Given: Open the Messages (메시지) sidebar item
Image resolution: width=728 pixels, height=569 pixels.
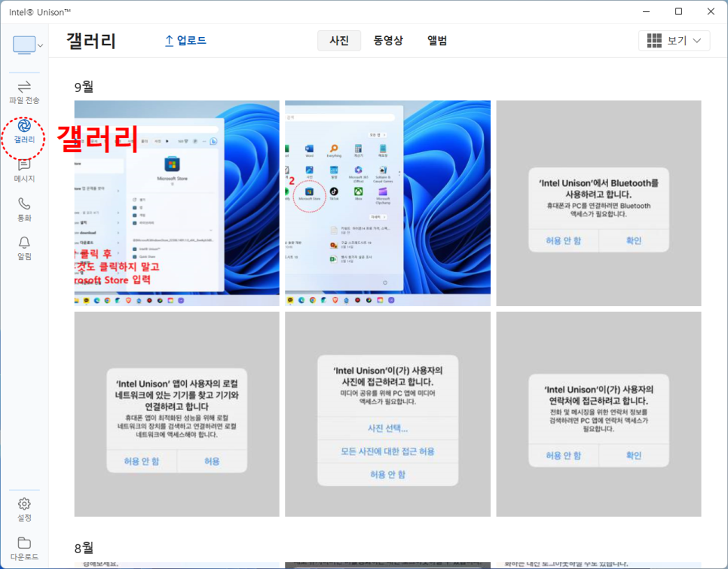Looking at the screenshot, I should point(24,170).
